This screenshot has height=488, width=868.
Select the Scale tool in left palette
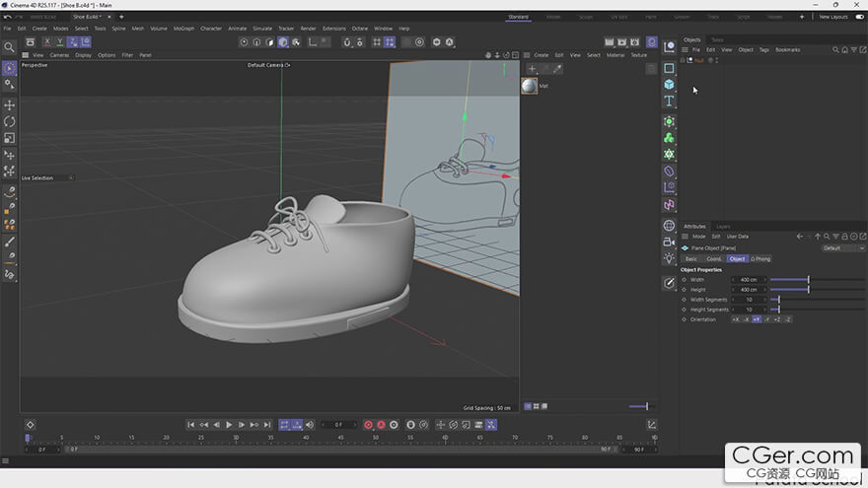point(10,138)
